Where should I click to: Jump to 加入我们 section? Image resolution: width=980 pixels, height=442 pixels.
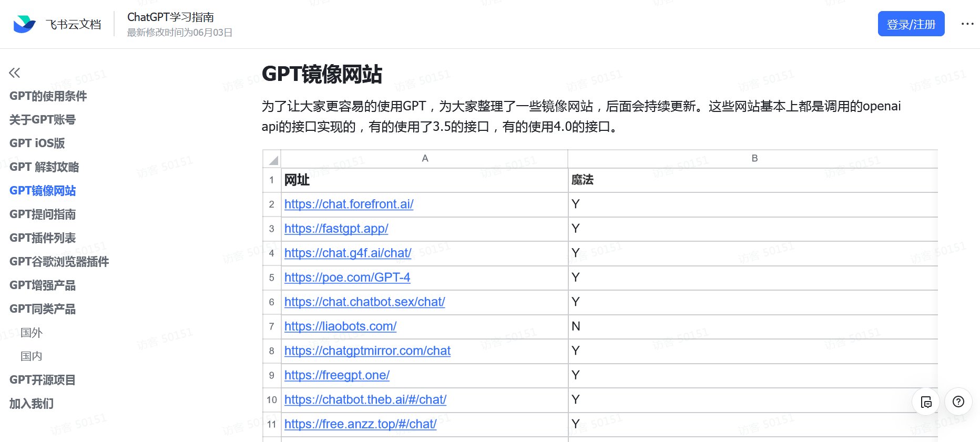pyautogui.click(x=32, y=403)
